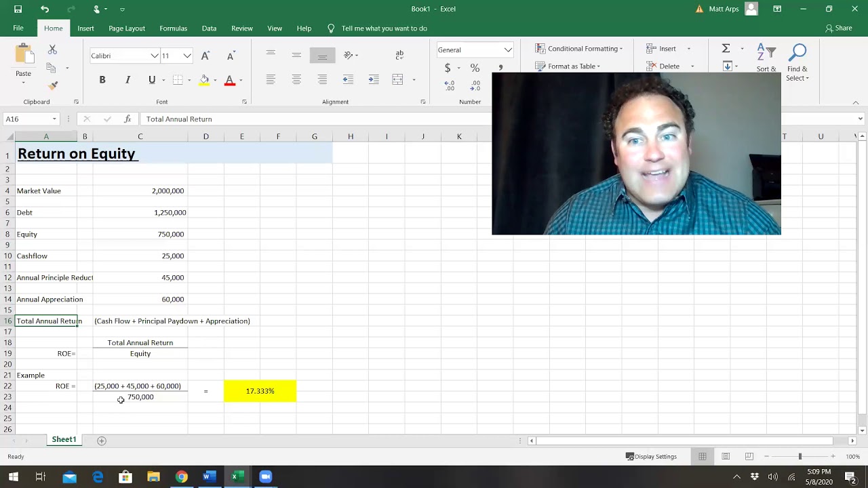This screenshot has height=488, width=868.
Task: Open the General number format dropdown
Action: (x=508, y=49)
